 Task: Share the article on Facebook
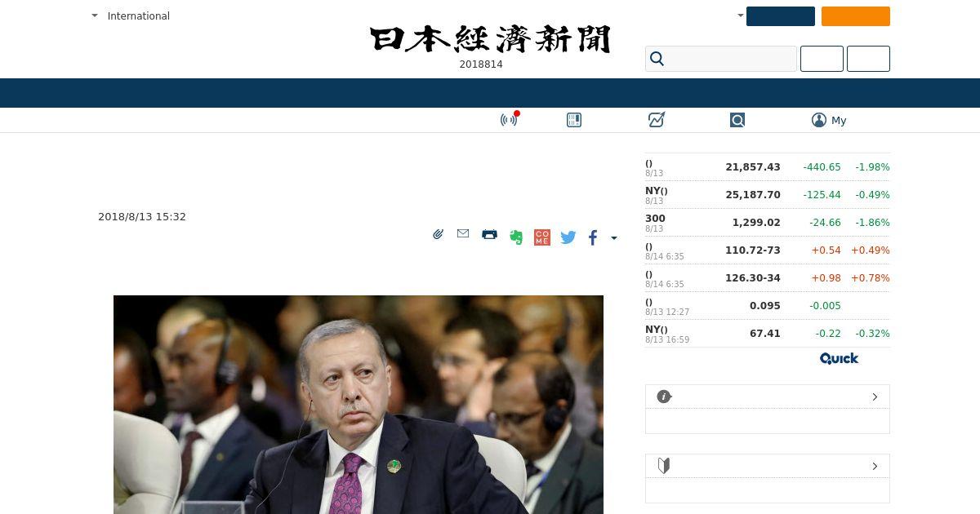[x=593, y=237]
